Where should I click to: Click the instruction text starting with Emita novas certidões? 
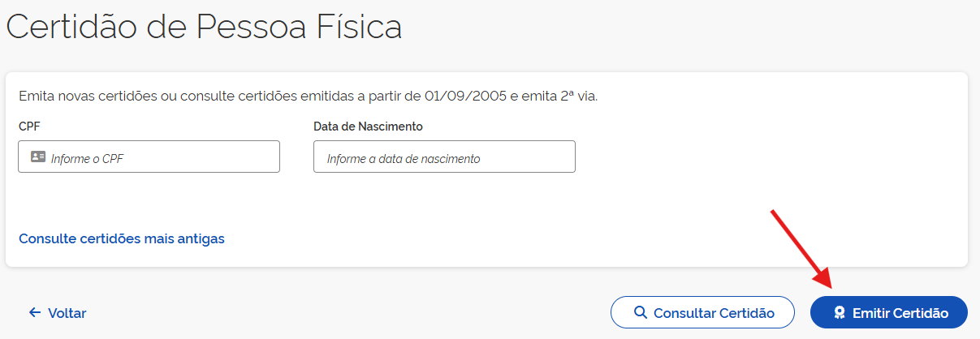pos(162,96)
